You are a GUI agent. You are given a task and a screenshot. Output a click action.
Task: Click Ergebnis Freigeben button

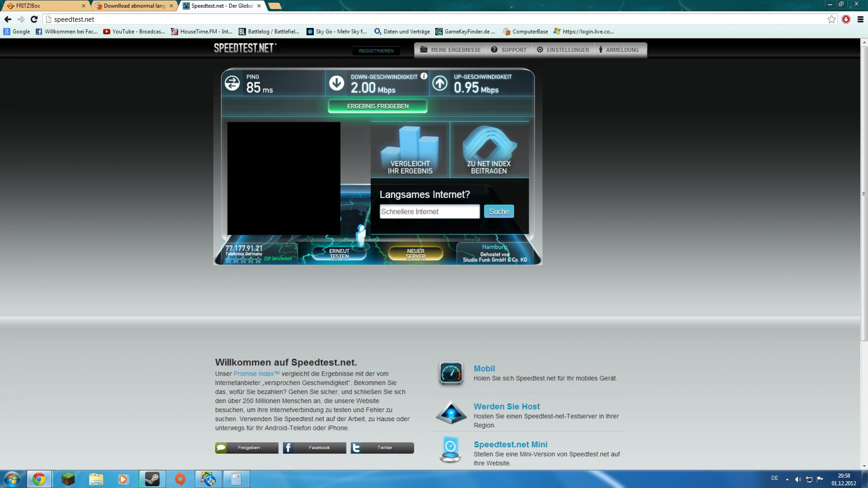(x=378, y=106)
